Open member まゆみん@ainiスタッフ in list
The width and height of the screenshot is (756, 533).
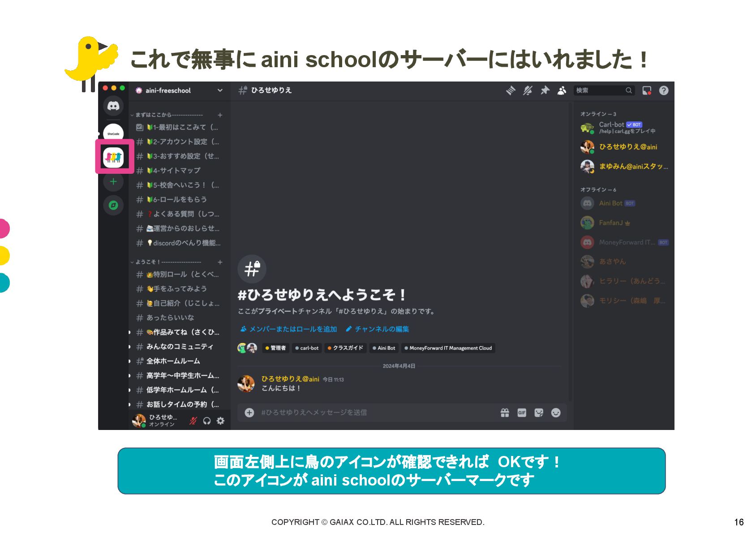pos(624,167)
